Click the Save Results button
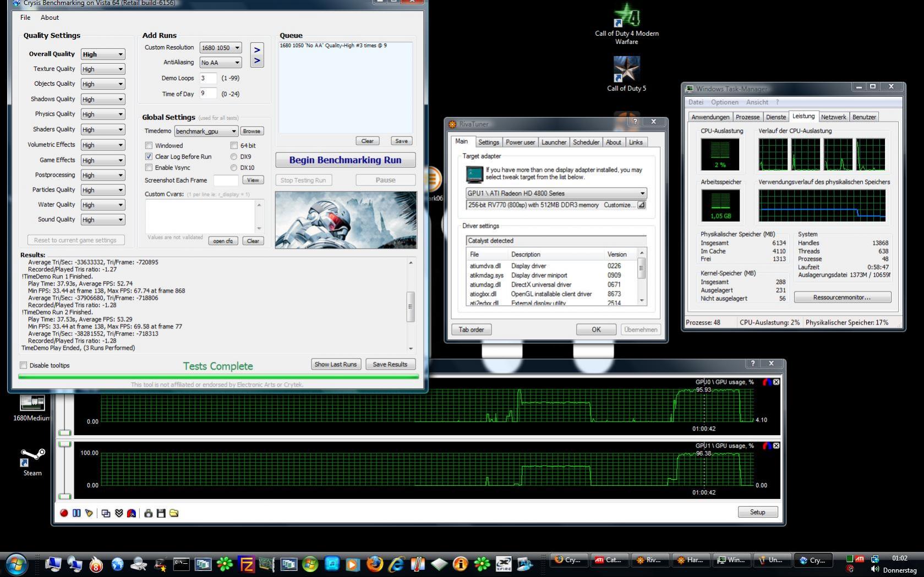This screenshot has width=924, height=577. 390,364
